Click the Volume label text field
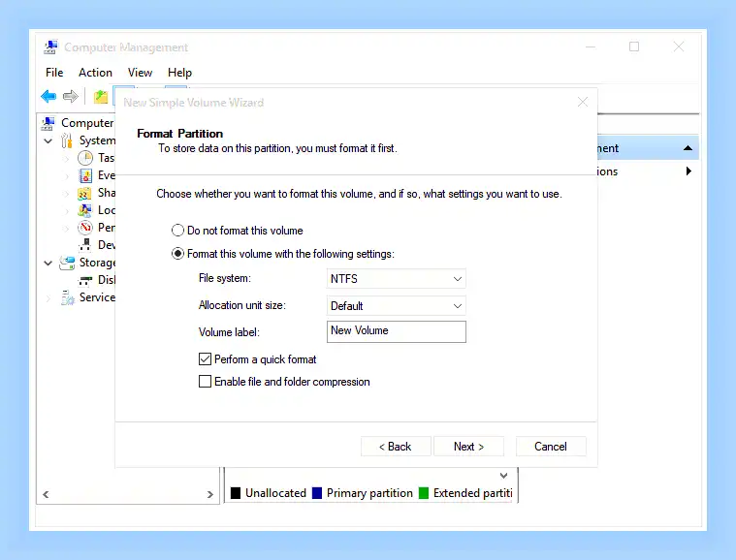Image resolution: width=736 pixels, height=560 pixels. [397, 331]
